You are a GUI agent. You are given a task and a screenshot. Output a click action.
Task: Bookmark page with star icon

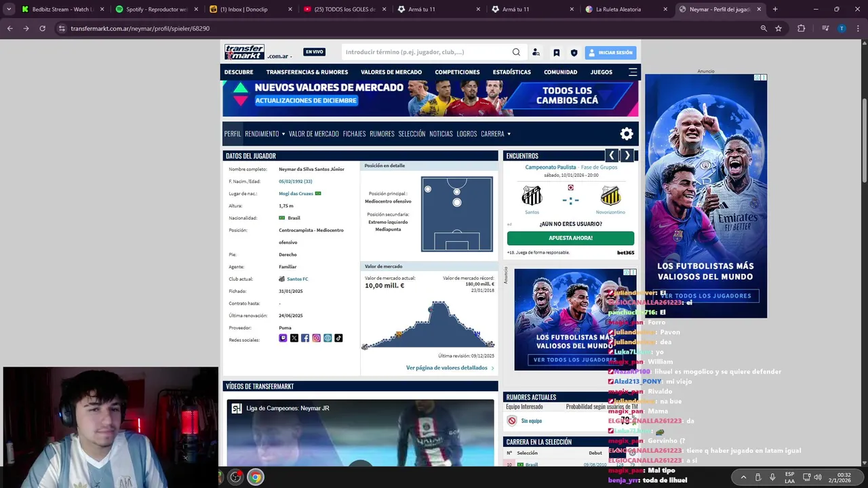tap(778, 28)
